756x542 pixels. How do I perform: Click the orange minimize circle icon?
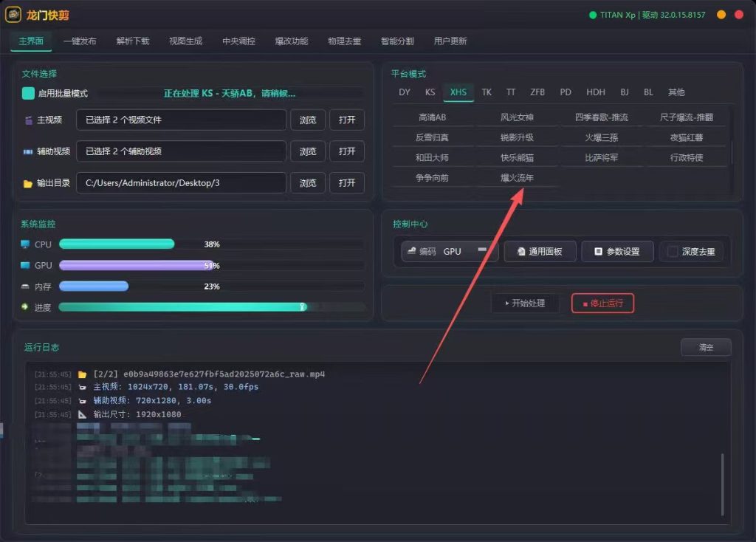721,15
